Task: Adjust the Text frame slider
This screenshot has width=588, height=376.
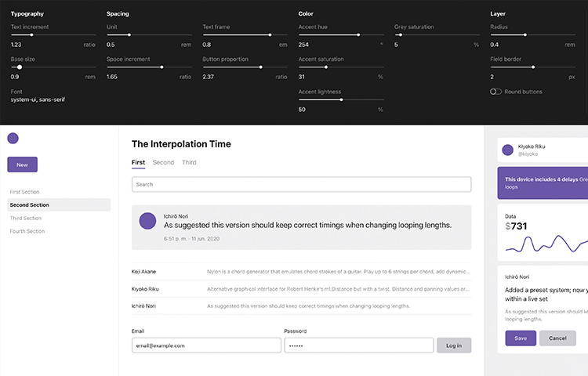Action: 245,34
